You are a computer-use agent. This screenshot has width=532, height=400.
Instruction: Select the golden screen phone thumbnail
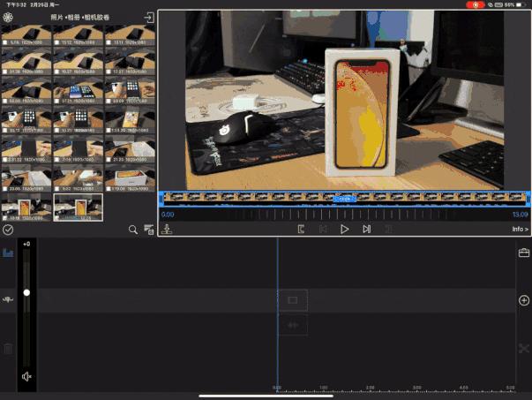(x=130, y=120)
